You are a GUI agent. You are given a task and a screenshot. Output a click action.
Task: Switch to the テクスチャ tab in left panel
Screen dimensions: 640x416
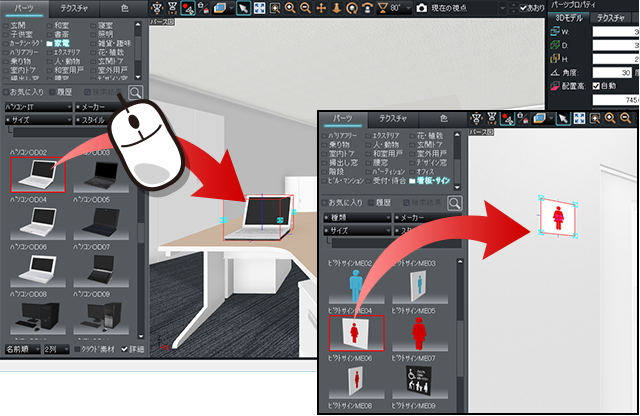click(x=74, y=7)
